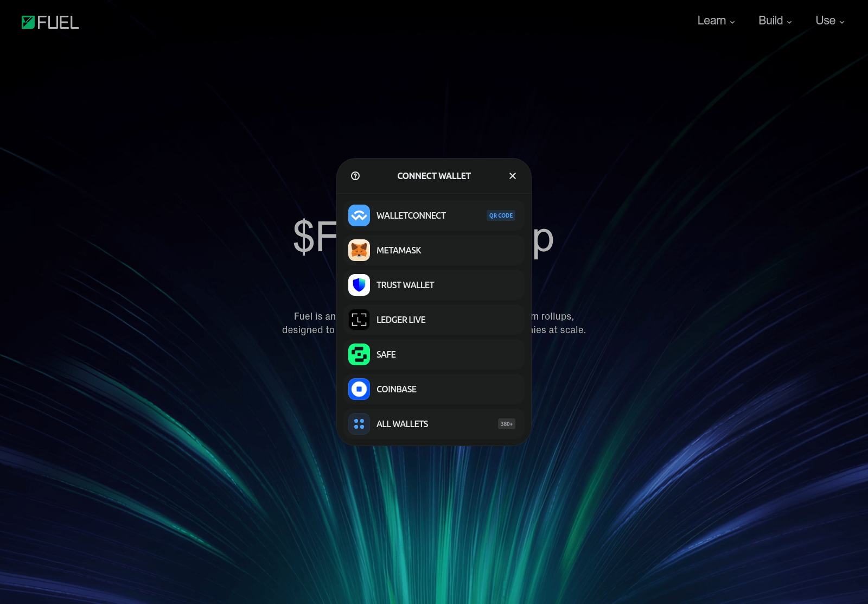Close the Connect Wallet modal

(512, 176)
